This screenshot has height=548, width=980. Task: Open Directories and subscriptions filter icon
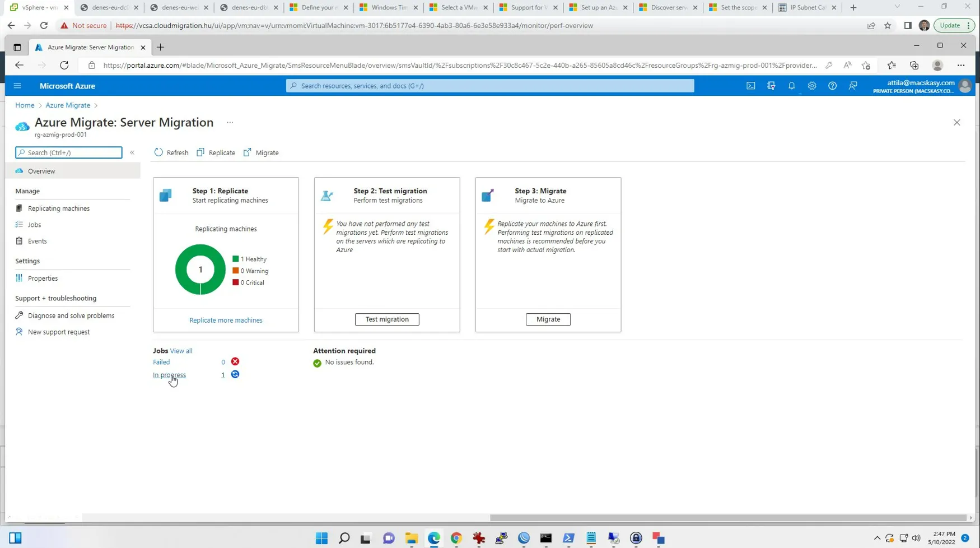[771, 86]
